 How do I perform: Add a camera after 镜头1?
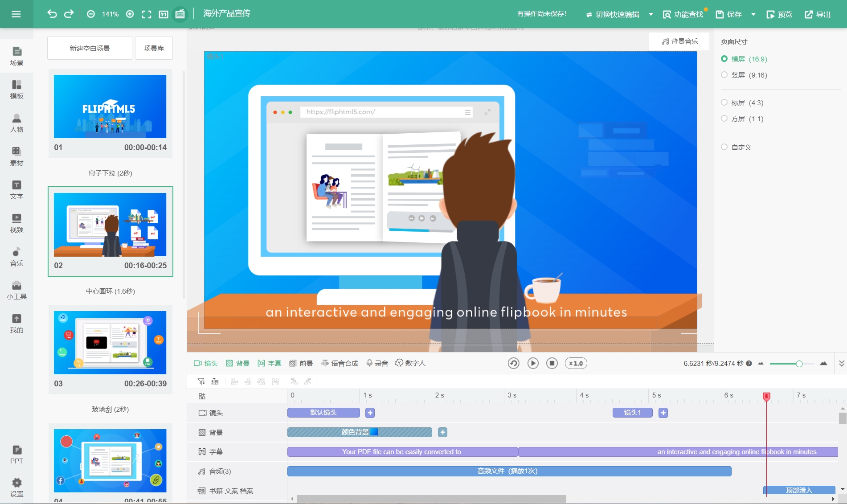click(663, 413)
